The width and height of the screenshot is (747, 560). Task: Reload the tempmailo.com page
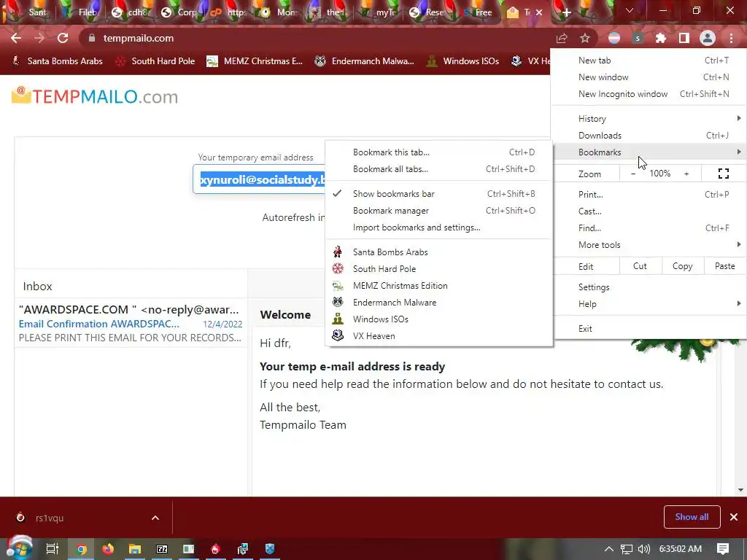click(x=63, y=38)
